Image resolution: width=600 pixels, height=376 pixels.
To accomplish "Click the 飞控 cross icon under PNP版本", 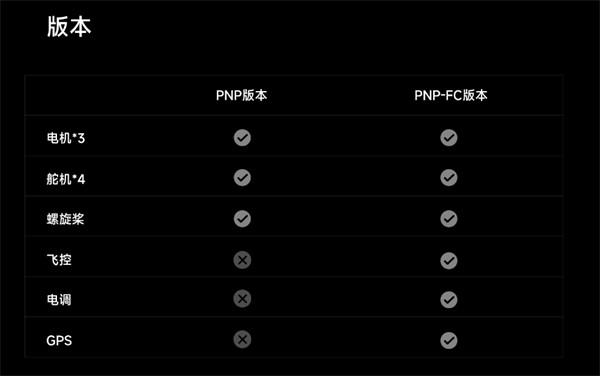I will coord(242,260).
